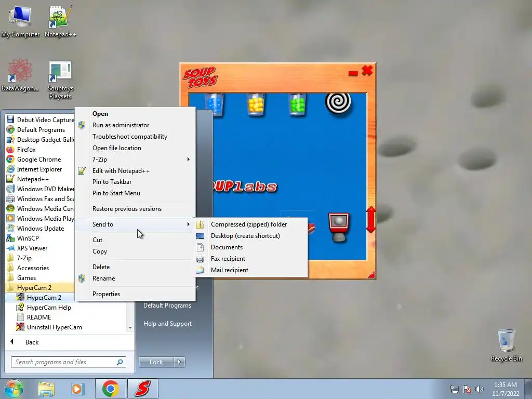
Task: Select the blue marbles cup in Souptoys
Action: click(215, 104)
